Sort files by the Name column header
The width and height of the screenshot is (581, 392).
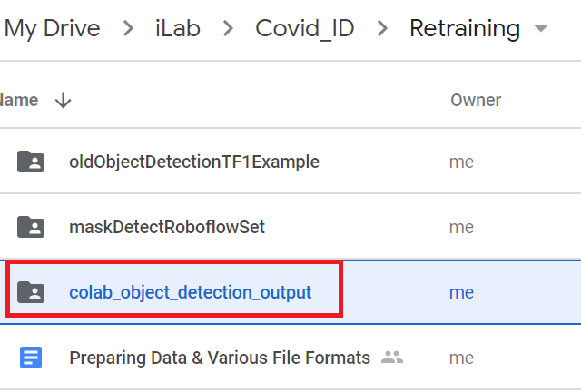[x=20, y=101]
